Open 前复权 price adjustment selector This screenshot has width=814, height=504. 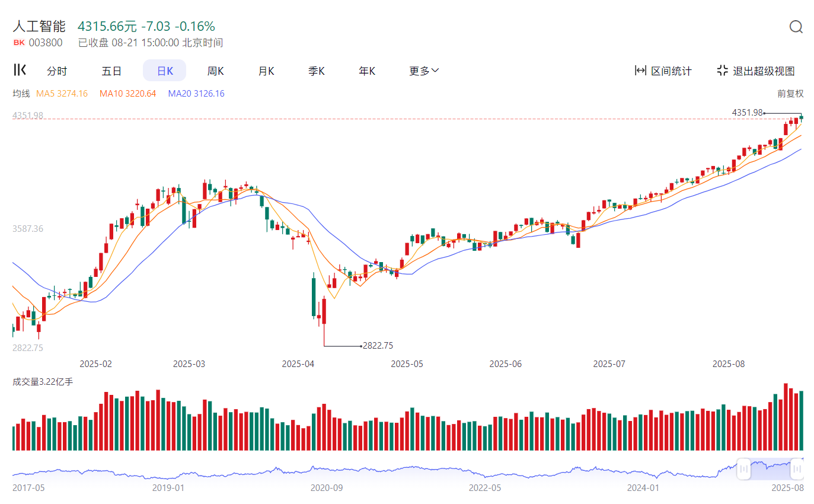click(x=790, y=94)
